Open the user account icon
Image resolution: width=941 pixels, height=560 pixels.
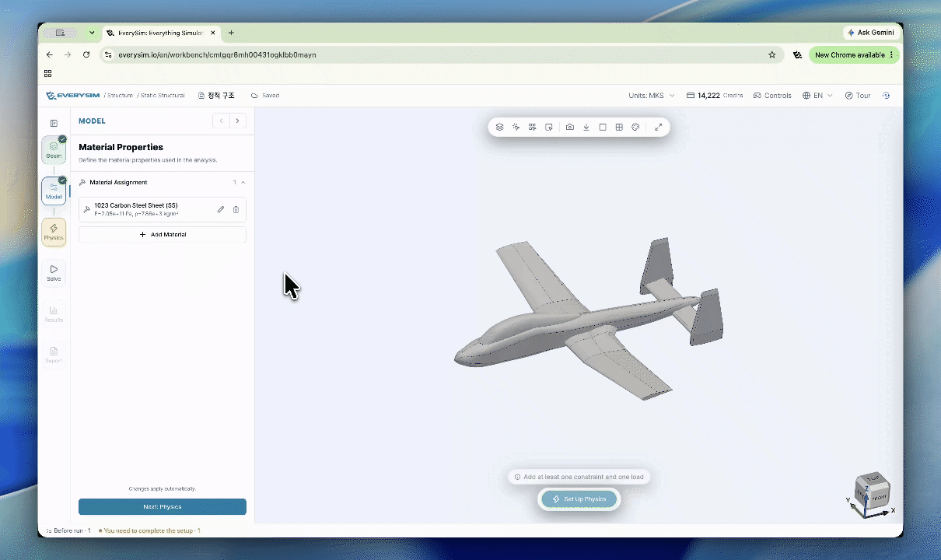(886, 96)
